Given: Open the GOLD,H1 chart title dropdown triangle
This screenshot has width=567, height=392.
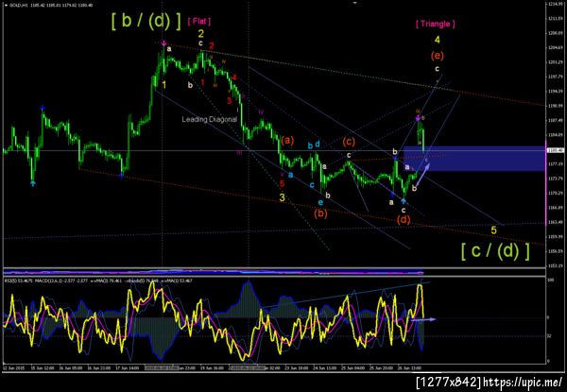Looking at the screenshot, I should click(x=6, y=5).
